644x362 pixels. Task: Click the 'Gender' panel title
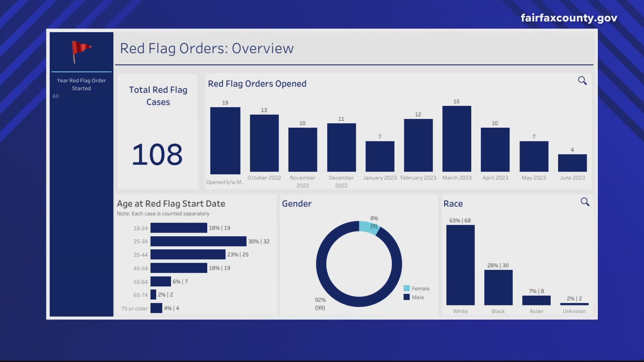point(297,203)
